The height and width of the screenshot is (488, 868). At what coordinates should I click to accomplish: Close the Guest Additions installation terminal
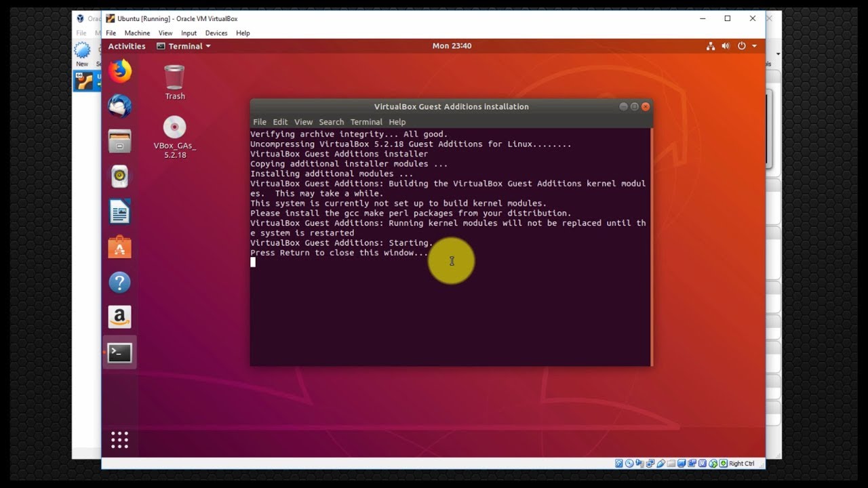tap(646, 106)
